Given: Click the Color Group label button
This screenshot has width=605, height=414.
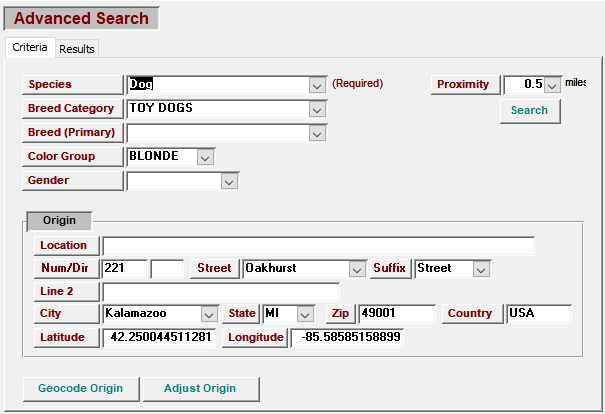Looking at the screenshot, I should 73,156.
